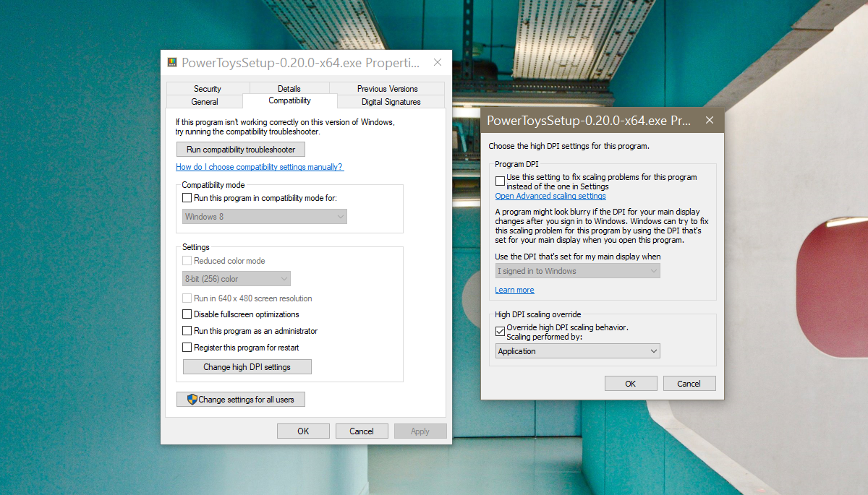Toggle Reduced color mode checkbox
The height and width of the screenshot is (495, 868).
pos(187,261)
